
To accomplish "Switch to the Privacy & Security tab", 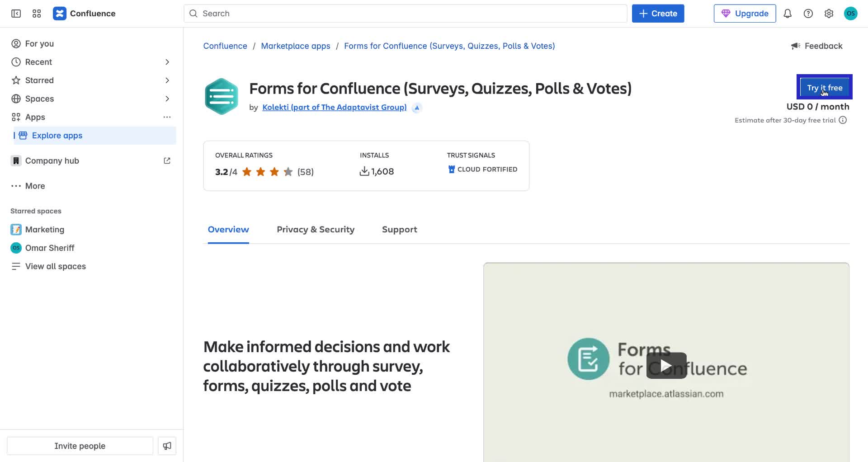I will 316,230.
